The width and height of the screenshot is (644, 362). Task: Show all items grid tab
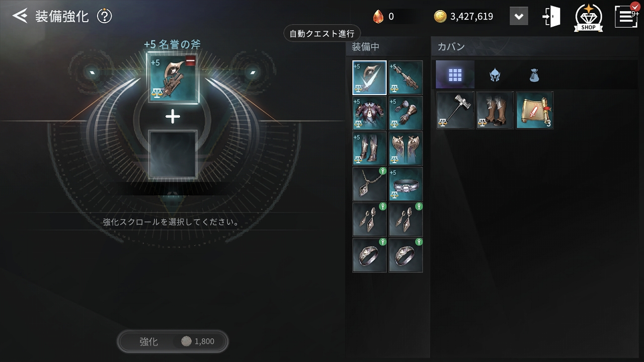coord(455,75)
